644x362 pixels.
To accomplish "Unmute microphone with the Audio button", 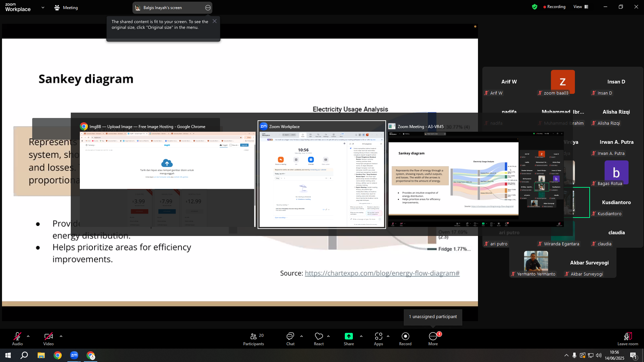I will point(17,339).
